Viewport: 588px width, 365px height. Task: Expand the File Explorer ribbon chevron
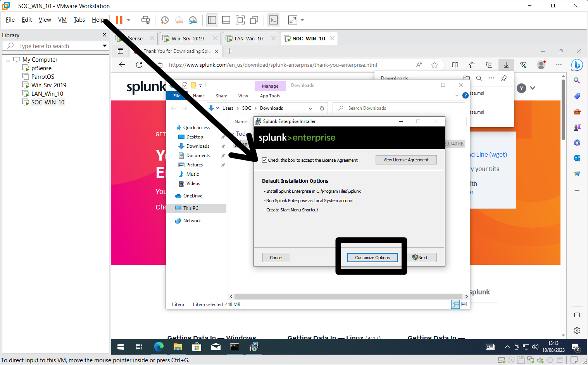coord(457,95)
